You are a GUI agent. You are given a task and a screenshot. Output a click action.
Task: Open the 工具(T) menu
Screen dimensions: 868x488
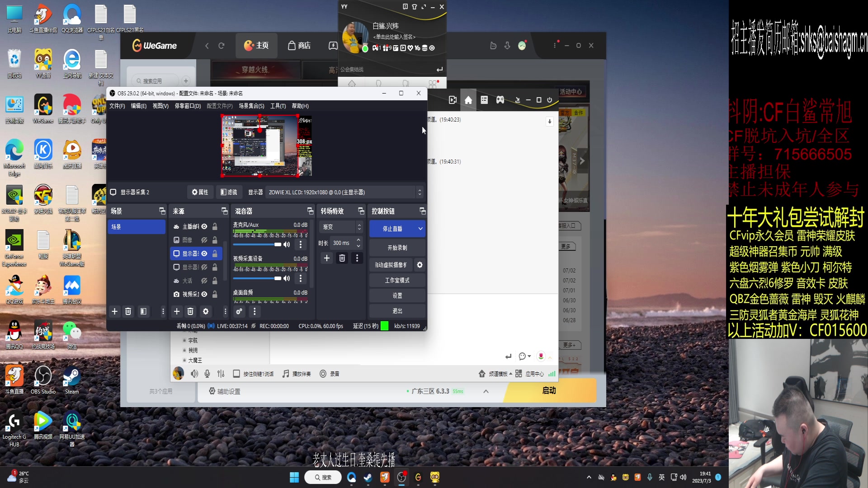click(x=278, y=106)
